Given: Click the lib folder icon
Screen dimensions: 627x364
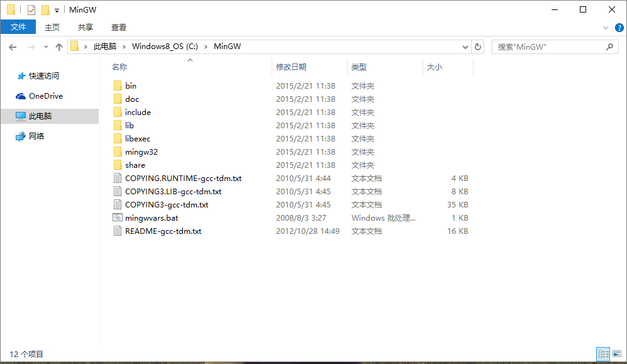Looking at the screenshot, I should click(118, 125).
